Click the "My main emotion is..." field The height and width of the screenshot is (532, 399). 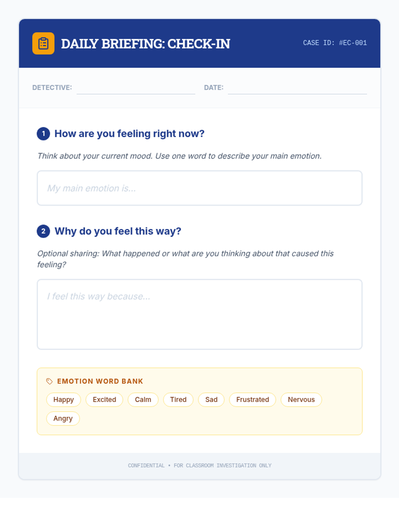click(199, 188)
